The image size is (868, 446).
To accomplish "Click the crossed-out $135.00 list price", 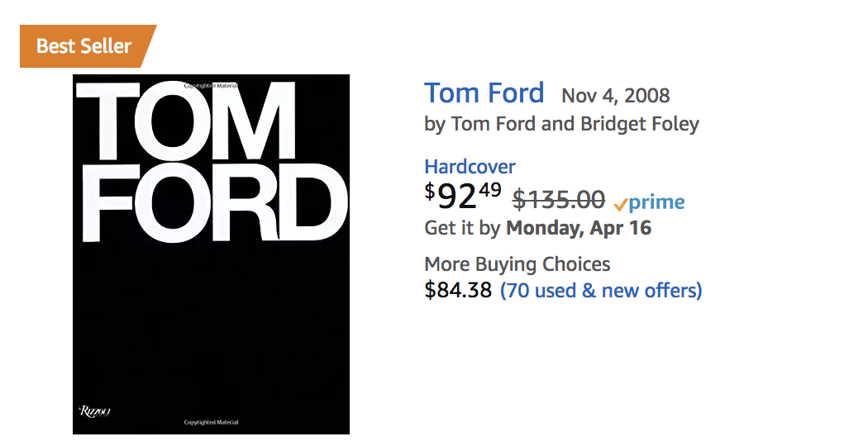I will [559, 199].
